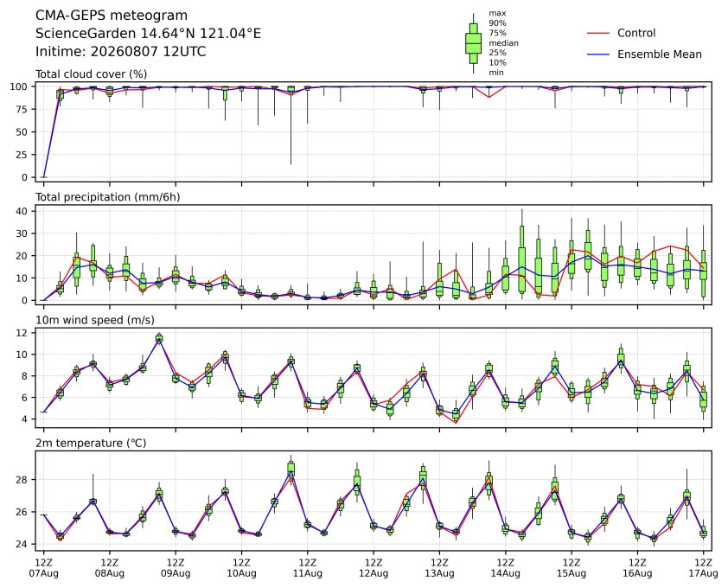Screen dimensions: 728x588
Task: Click the '10m wind speed (m/s)' panel title
Action: click(x=95, y=320)
